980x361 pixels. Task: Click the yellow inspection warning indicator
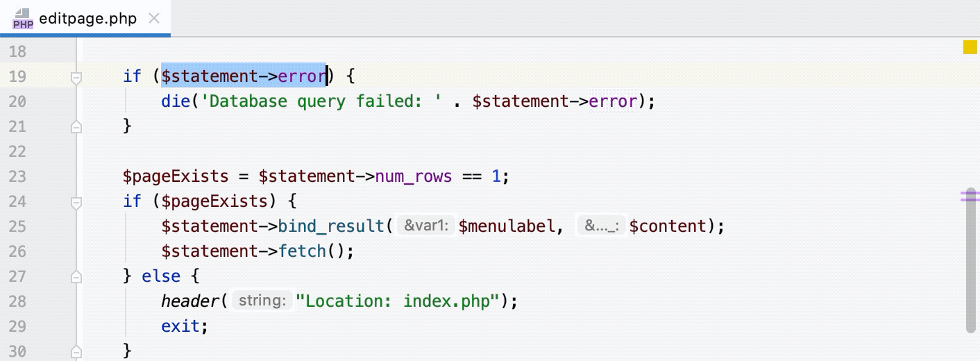coord(970,47)
